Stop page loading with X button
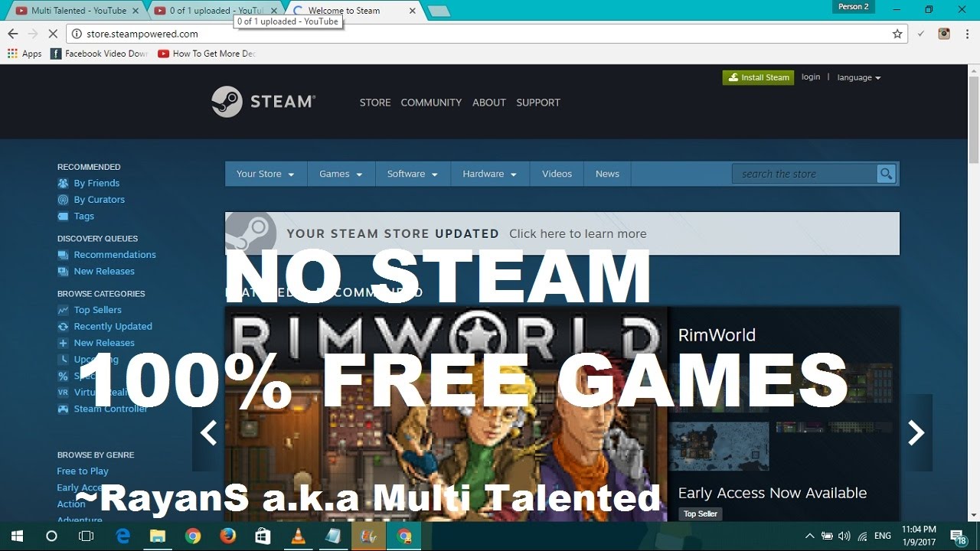 (x=53, y=34)
